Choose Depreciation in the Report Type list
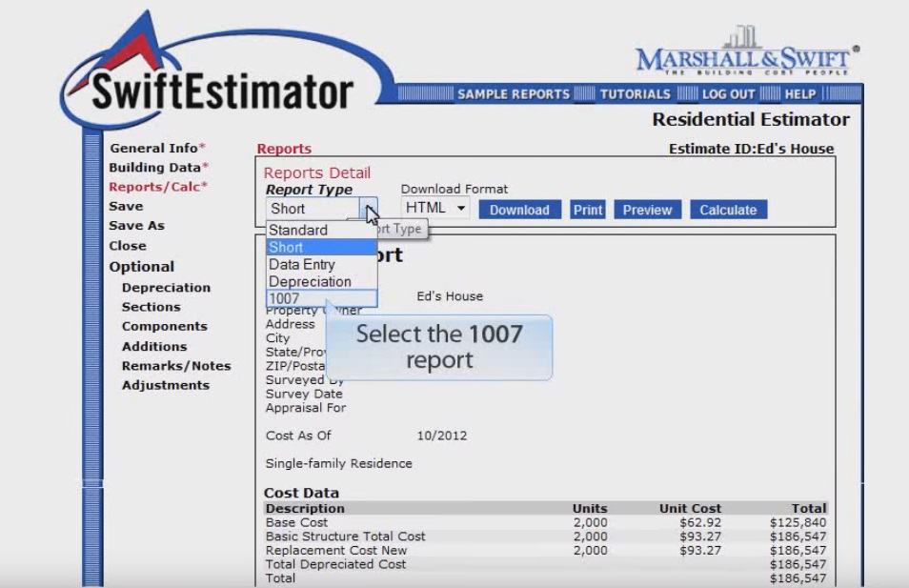 322,281
